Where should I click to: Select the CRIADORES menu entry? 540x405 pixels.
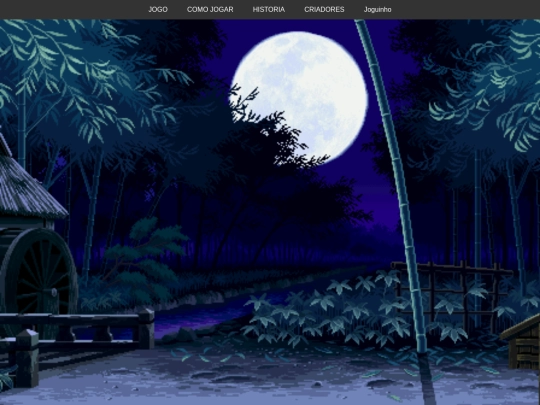click(x=324, y=10)
